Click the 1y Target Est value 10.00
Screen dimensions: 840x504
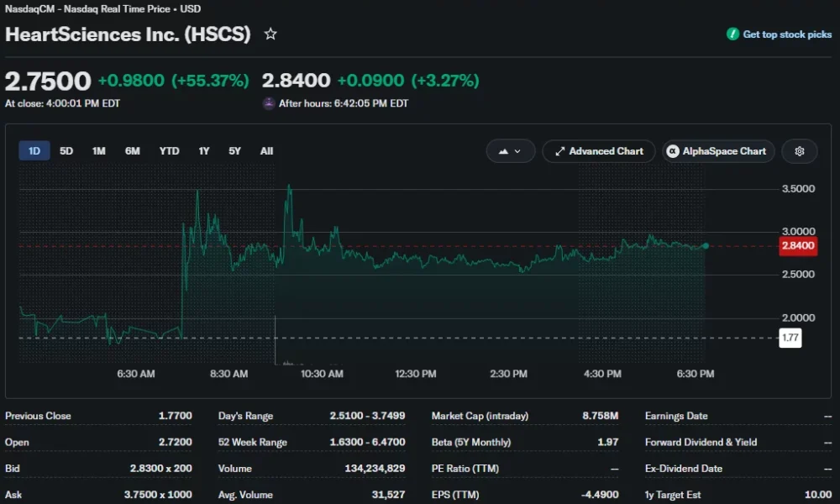818,495
